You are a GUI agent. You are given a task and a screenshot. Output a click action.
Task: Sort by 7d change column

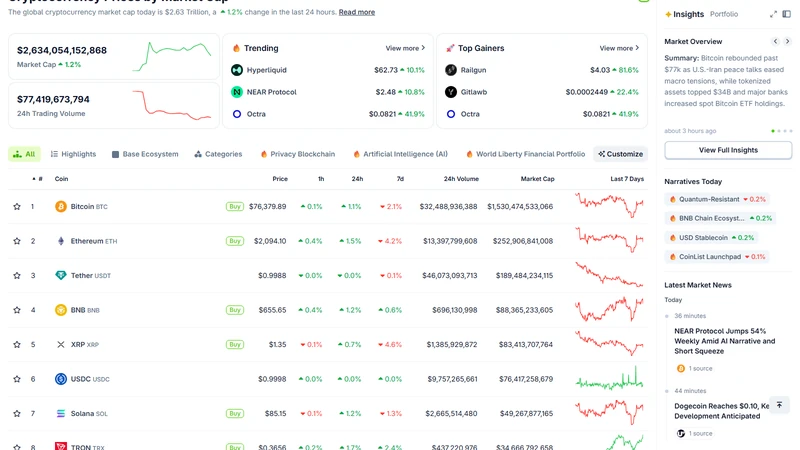point(400,179)
